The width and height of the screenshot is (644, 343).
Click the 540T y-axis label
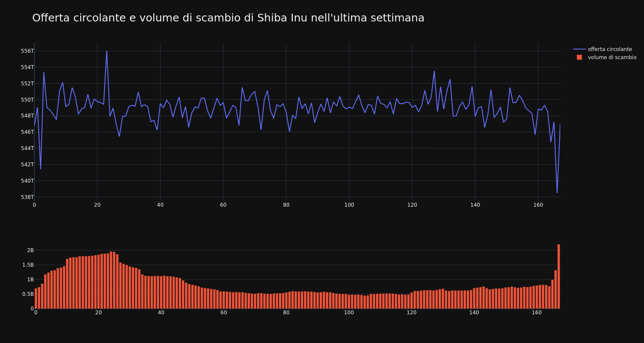(27, 181)
